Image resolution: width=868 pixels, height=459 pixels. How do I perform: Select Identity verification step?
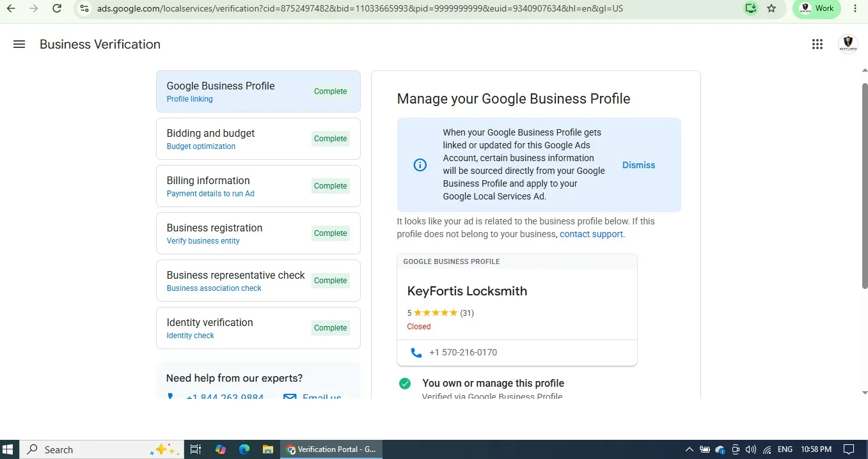(258, 328)
